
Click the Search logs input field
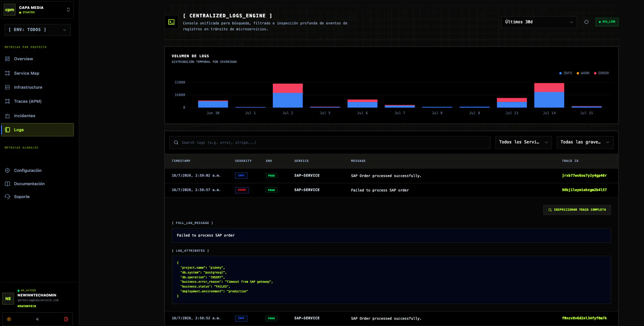pos(330,142)
